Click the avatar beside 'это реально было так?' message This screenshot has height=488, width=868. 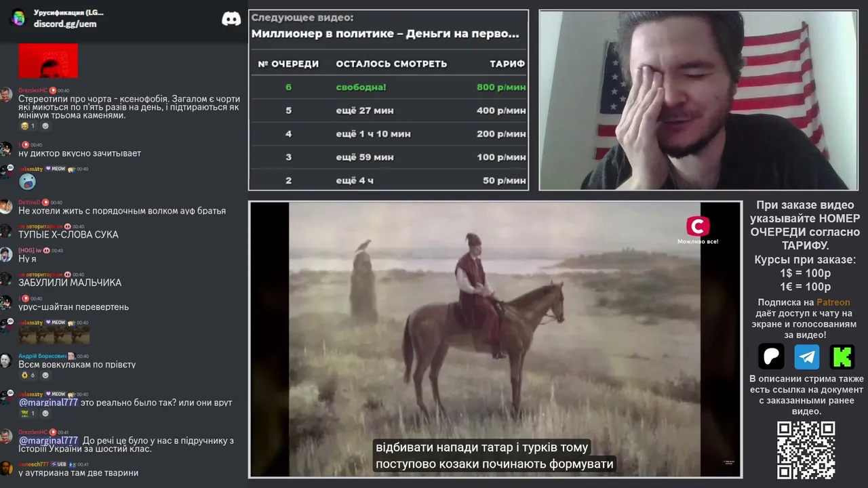[6, 398]
